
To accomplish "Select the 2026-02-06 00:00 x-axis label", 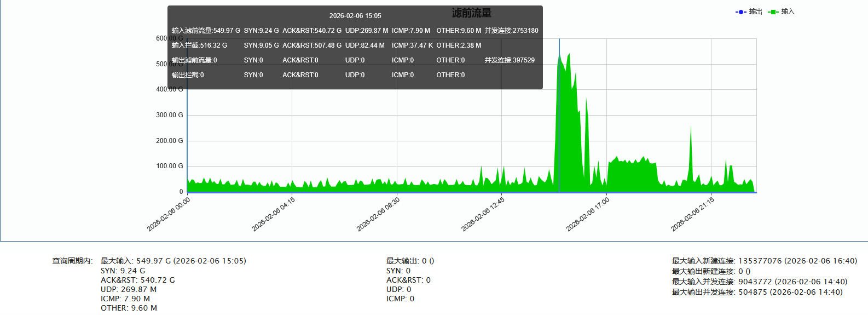I will 169,214.
